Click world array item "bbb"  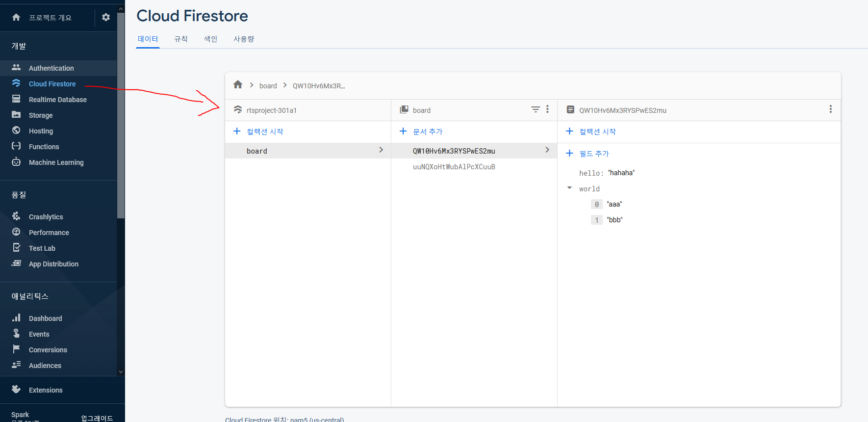coord(614,220)
